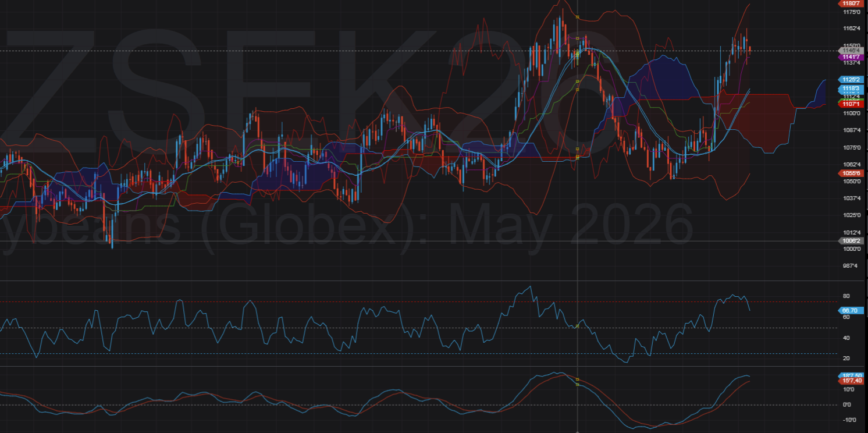Click the red 1180'7 price label
This screenshot has width=868, height=433.
[851, 3]
